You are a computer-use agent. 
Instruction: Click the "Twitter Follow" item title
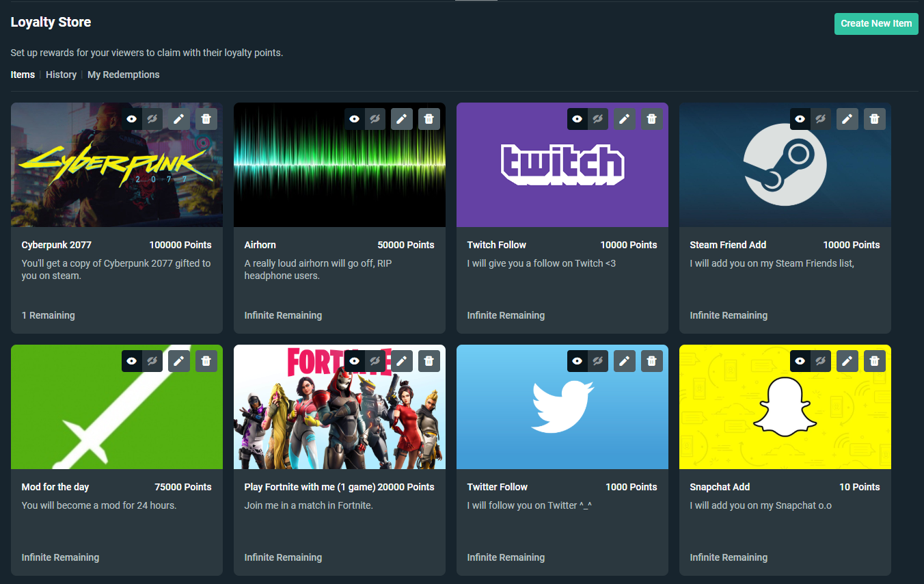(x=498, y=487)
